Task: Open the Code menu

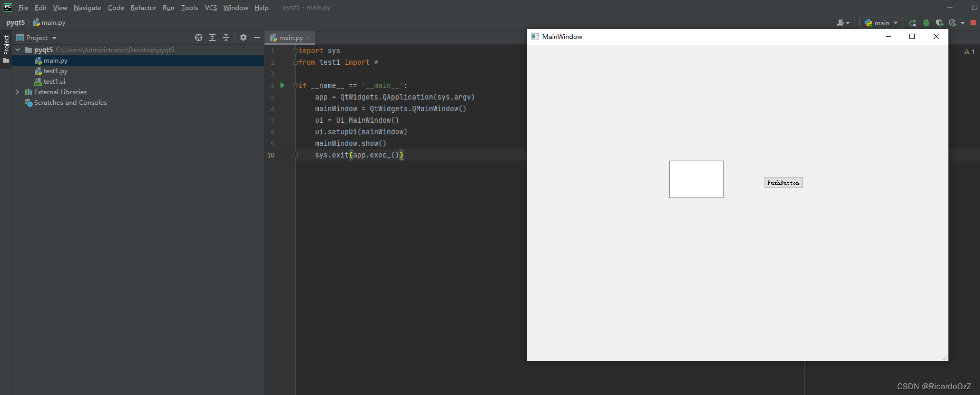Action: click(116, 7)
